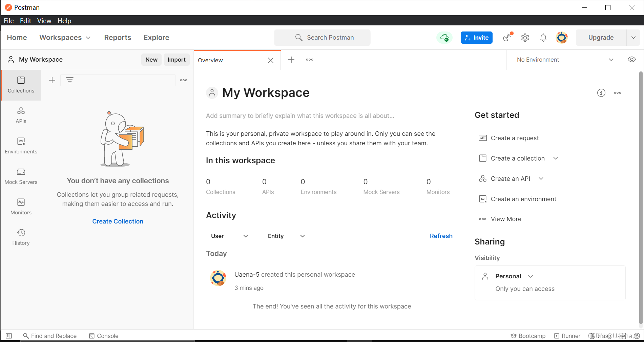Click the Create Collection link

pos(118,221)
